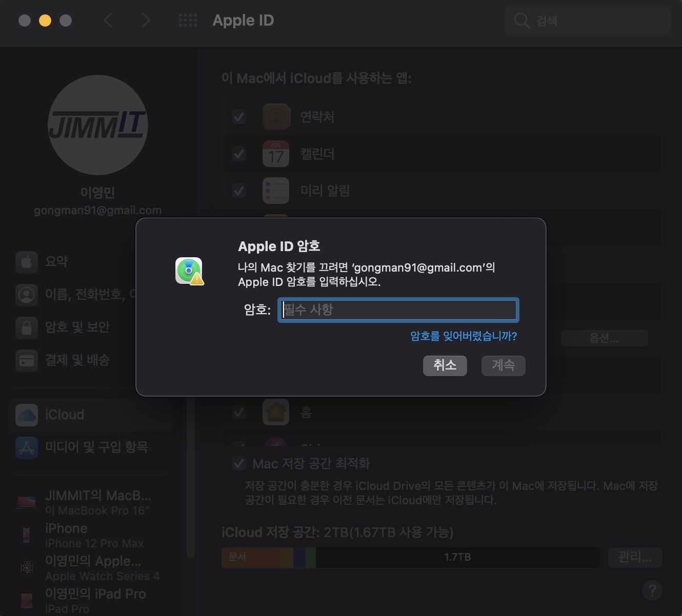Viewport: 682px width, 616px height.
Task: Show all preferences with the grid icon
Action: 188,20
